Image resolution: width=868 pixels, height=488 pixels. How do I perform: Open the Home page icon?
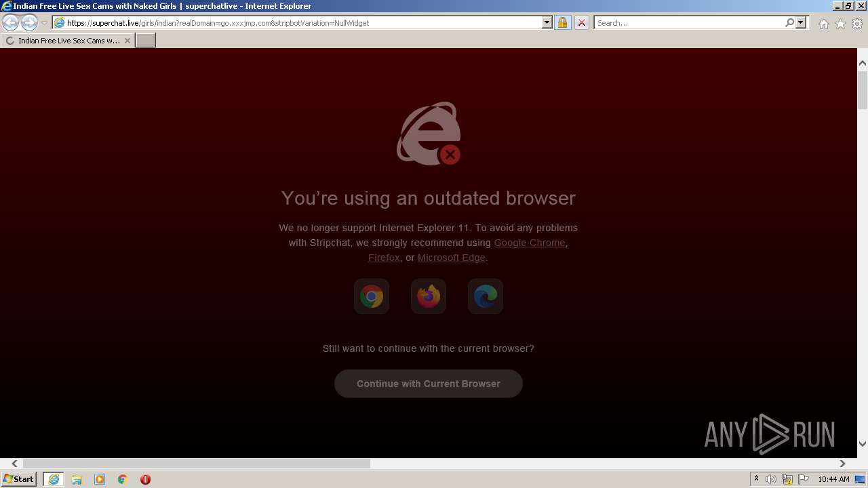click(823, 24)
